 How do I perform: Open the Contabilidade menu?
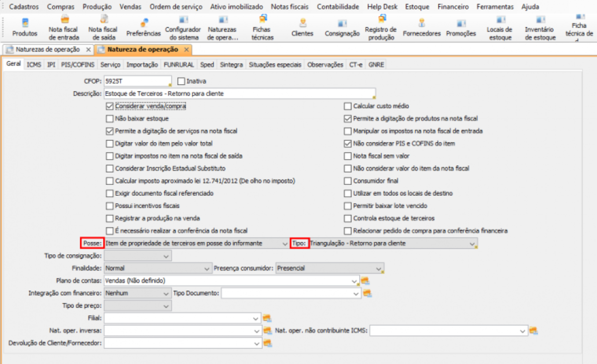coord(338,7)
